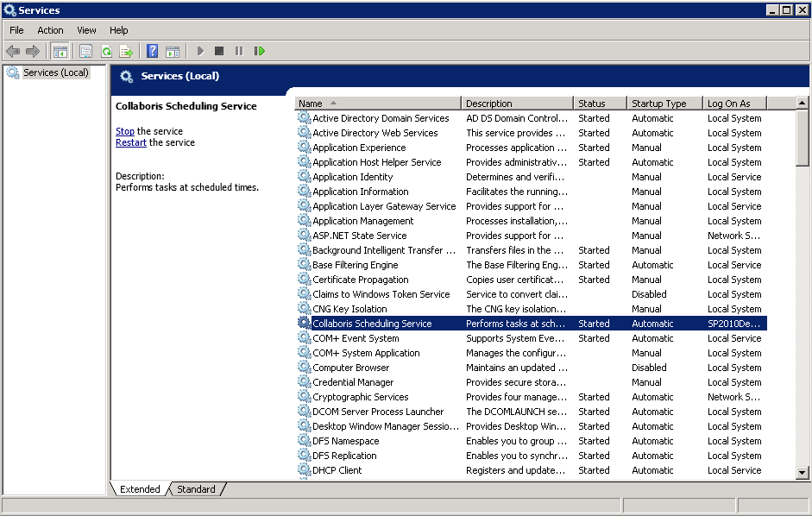The width and height of the screenshot is (812, 516).
Task: Sort services by Startup Type column
Action: click(664, 104)
